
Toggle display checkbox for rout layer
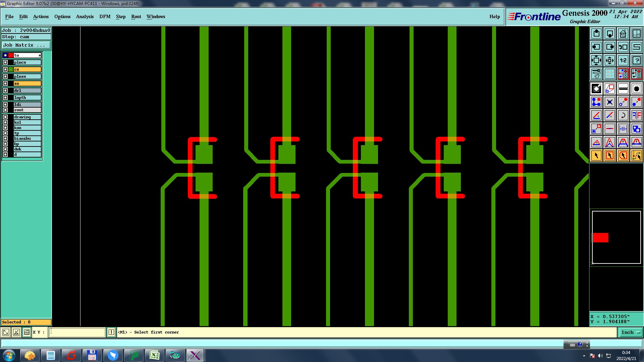(5, 110)
